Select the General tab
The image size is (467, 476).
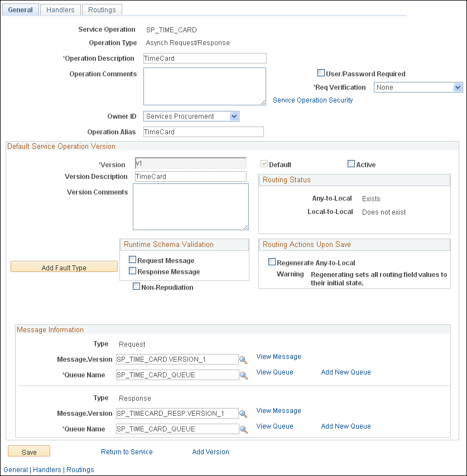click(x=20, y=9)
